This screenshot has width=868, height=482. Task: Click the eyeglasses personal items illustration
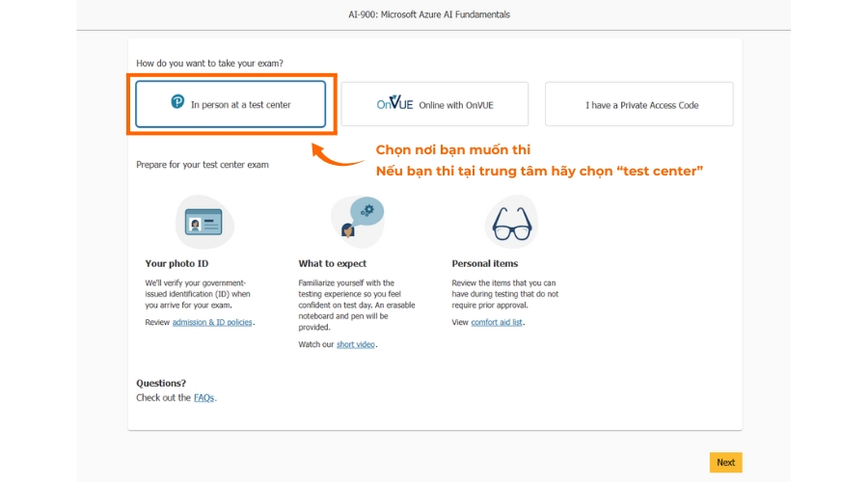pos(511,222)
